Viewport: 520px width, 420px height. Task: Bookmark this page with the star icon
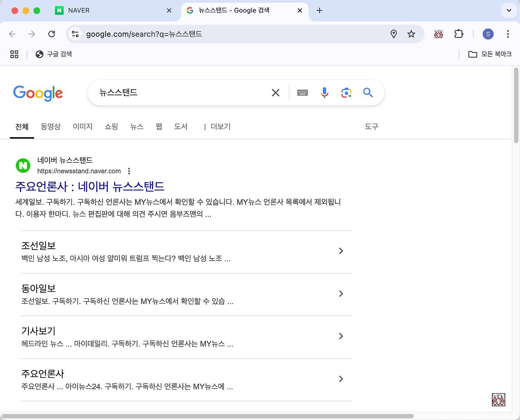pos(411,34)
